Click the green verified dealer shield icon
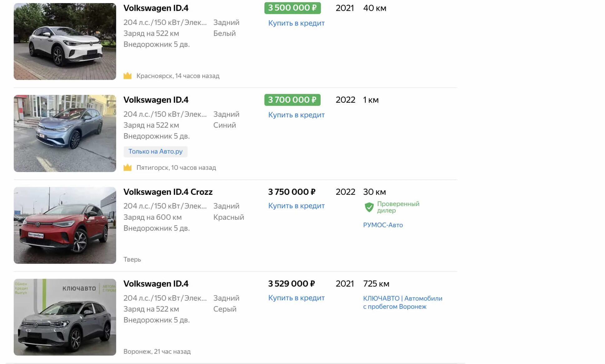 point(369,207)
